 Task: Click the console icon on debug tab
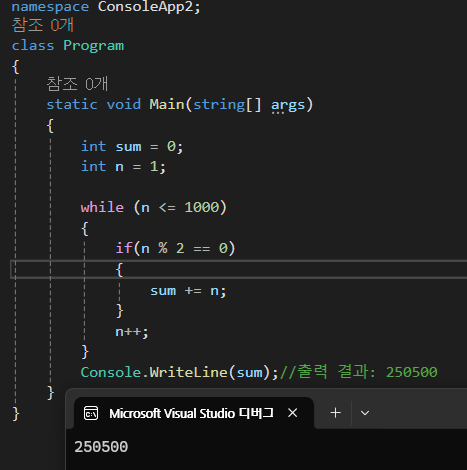(91, 413)
